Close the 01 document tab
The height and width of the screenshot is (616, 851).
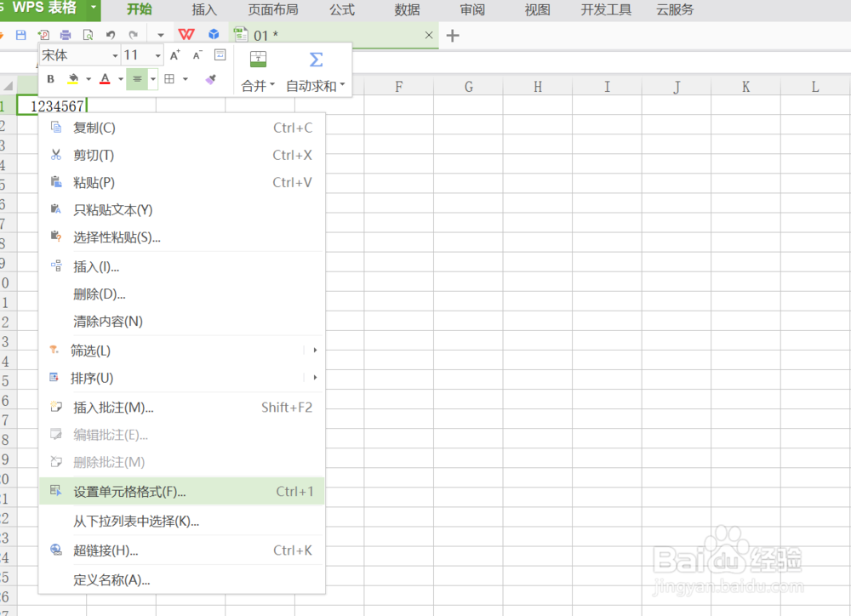click(429, 35)
